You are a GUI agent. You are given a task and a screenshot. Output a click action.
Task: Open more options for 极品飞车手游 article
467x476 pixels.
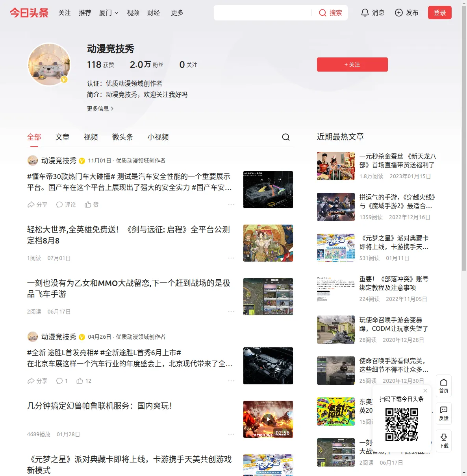pyautogui.click(x=231, y=312)
